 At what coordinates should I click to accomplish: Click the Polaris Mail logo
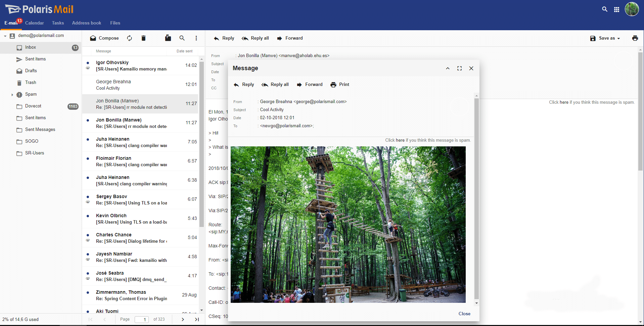coord(39,9)
